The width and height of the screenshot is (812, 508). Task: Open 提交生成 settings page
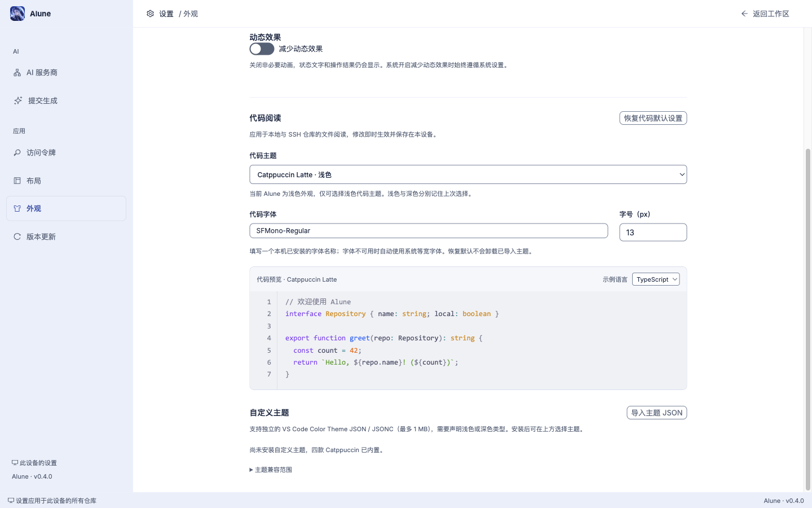66,100
